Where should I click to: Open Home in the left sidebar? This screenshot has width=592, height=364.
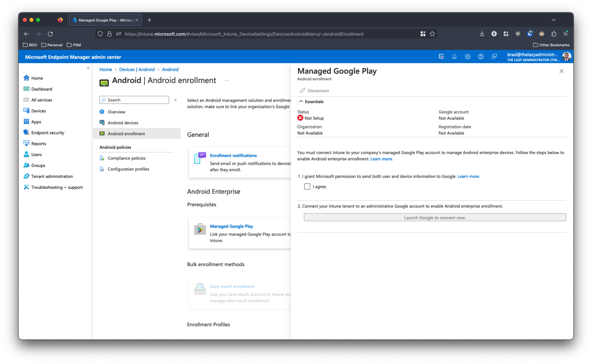(33, 78)
